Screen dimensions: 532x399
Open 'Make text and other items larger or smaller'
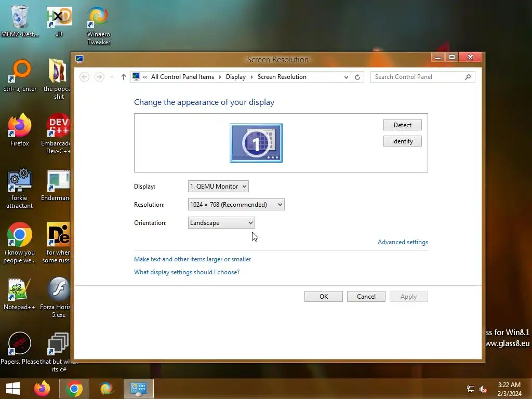point(192,259)
